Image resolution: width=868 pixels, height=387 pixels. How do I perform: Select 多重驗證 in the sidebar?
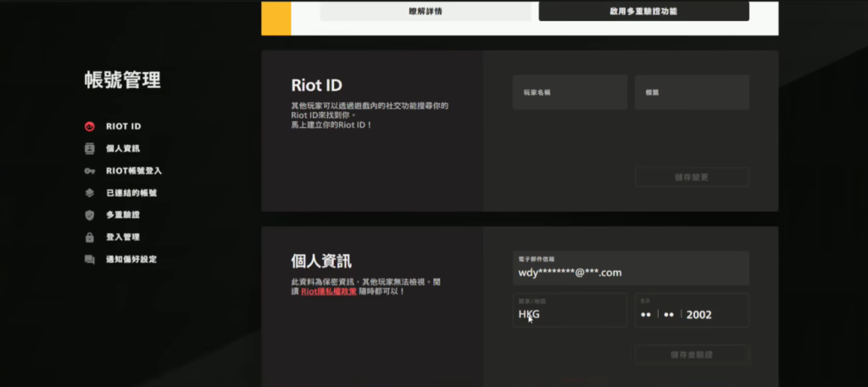pos(123,215)
